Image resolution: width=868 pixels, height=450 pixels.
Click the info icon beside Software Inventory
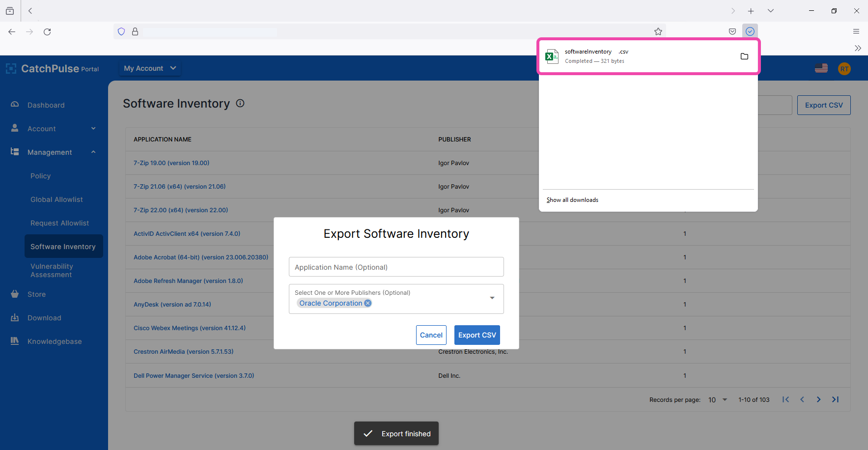click(240, 103)
